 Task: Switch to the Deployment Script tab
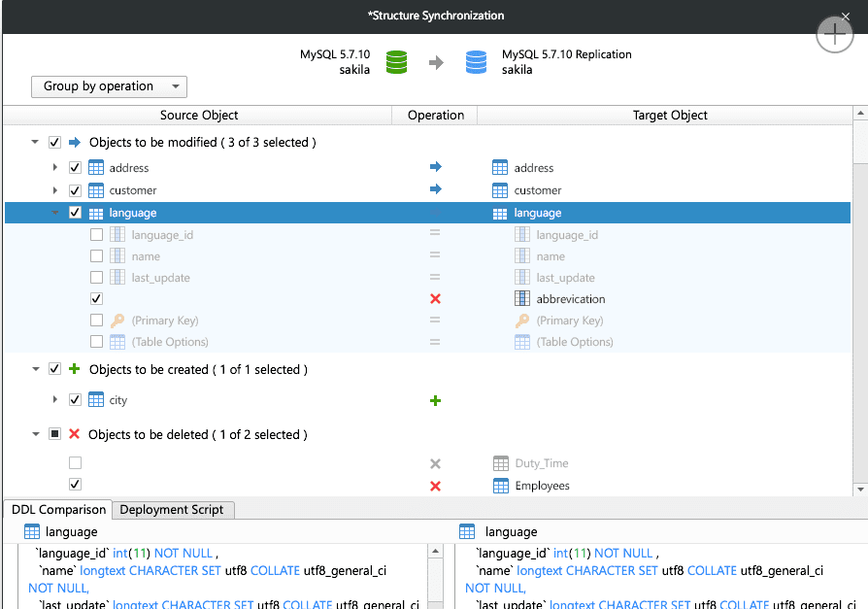click(173, 510)
